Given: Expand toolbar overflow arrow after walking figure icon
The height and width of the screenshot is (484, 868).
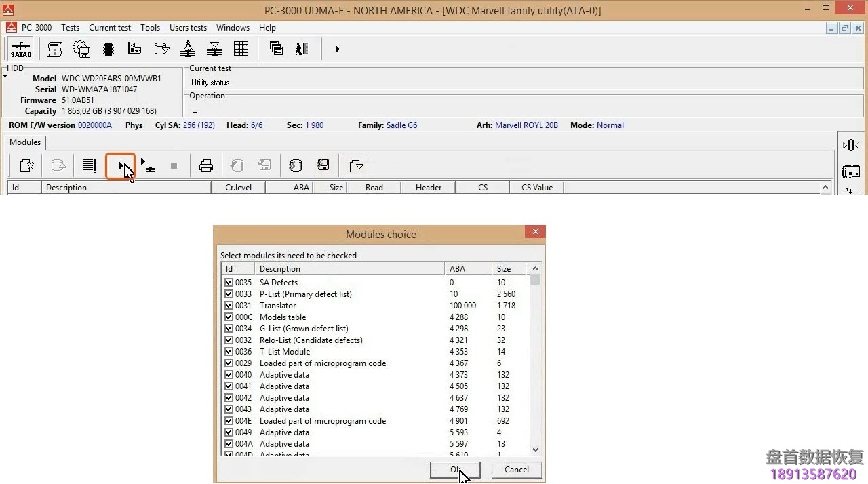Looking at the screenshot, I should (337, 49).
